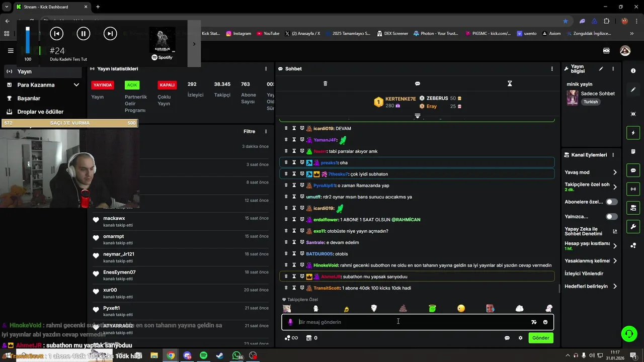Click shield icon next to umutff
Screen dimensions: 644x362
[302, 197]
